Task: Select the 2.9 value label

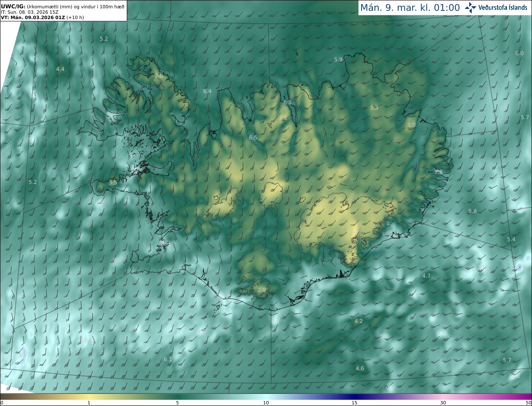Action: pyautogui.click(x=262, y=290)
